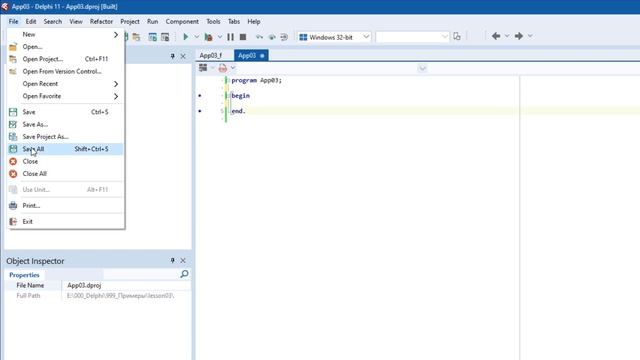Open the empty combo box beside platform selector
Screen dimensions: 640x360
(x=412, y=37)
